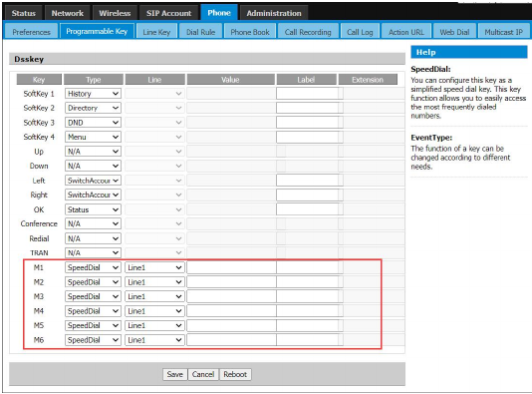
Task: Open the Left key Type dropdown
Action: (93, 181)
